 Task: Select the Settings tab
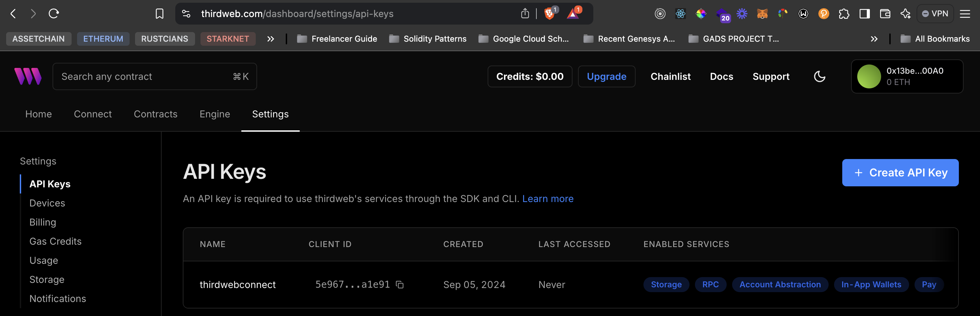pos(270,114)
